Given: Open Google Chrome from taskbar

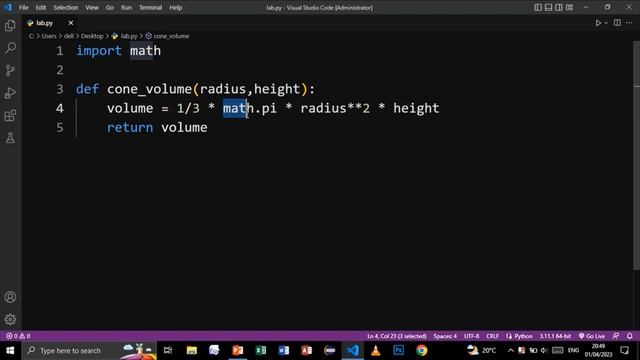Looking at the screenshot, I should (x=422, y=351).
